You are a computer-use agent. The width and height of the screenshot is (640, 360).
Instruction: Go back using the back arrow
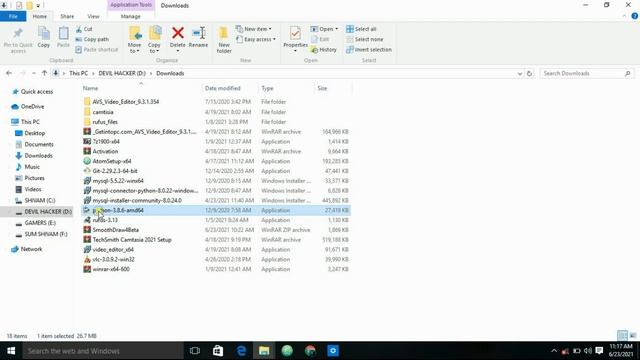pyautogui.click(x=9, y=73)
